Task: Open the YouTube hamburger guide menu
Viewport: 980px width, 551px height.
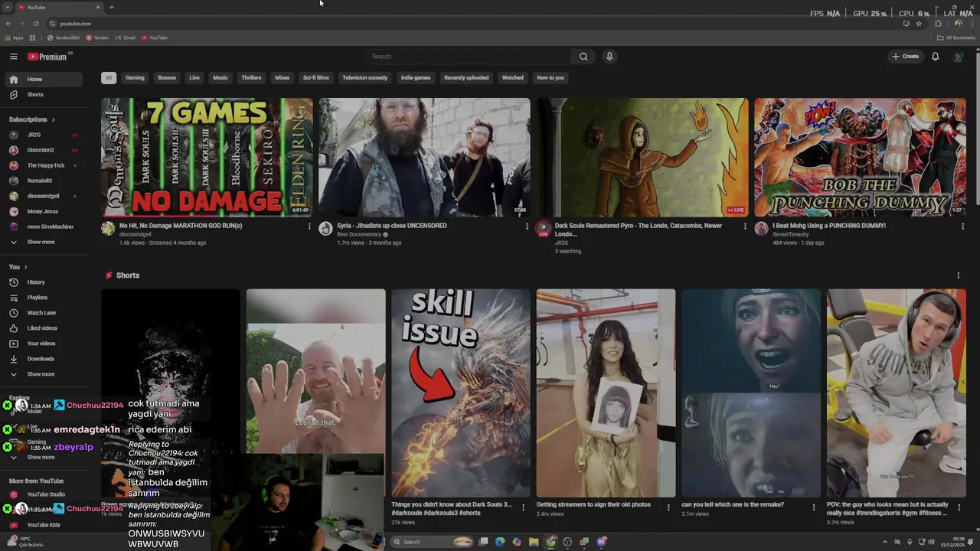Action: (13, 57)
